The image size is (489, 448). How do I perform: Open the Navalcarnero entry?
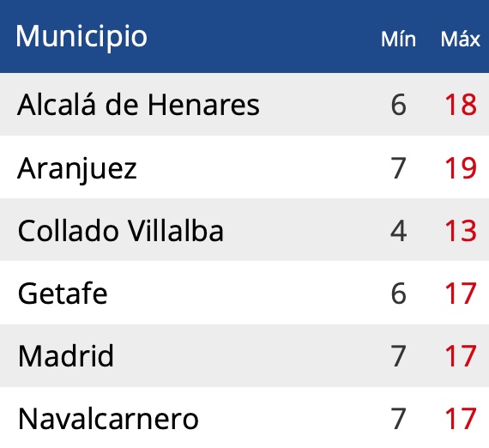[108, 419]
